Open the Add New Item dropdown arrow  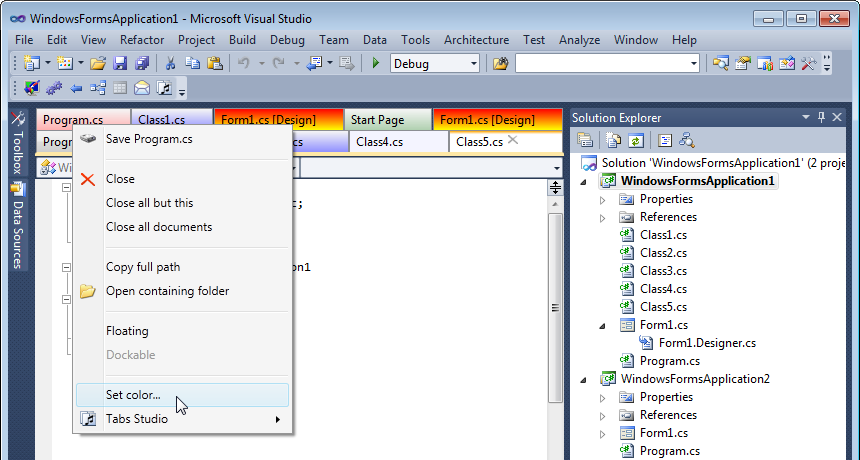(81, 64)
